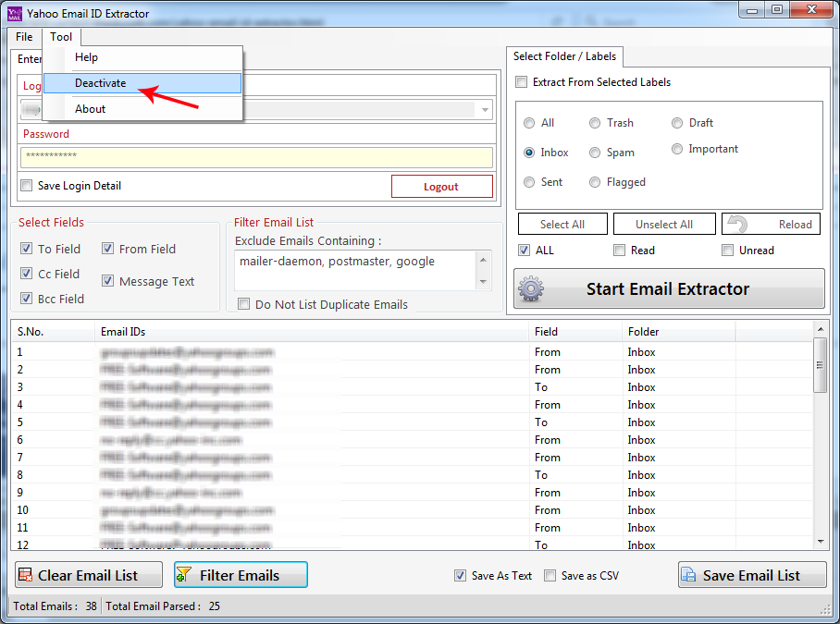Select the Sent radio button
Screen dimensions: 840x624
tap(529, 182)
